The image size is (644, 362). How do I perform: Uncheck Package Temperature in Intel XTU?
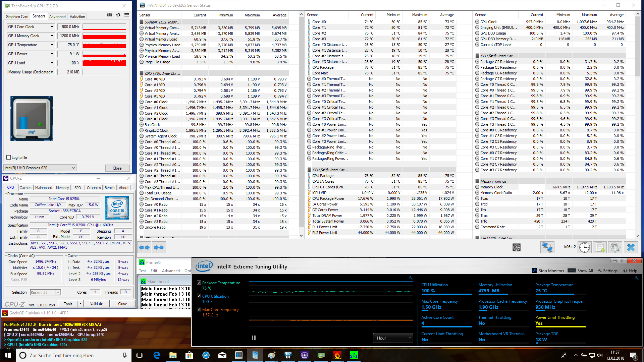tap(199, 283)
